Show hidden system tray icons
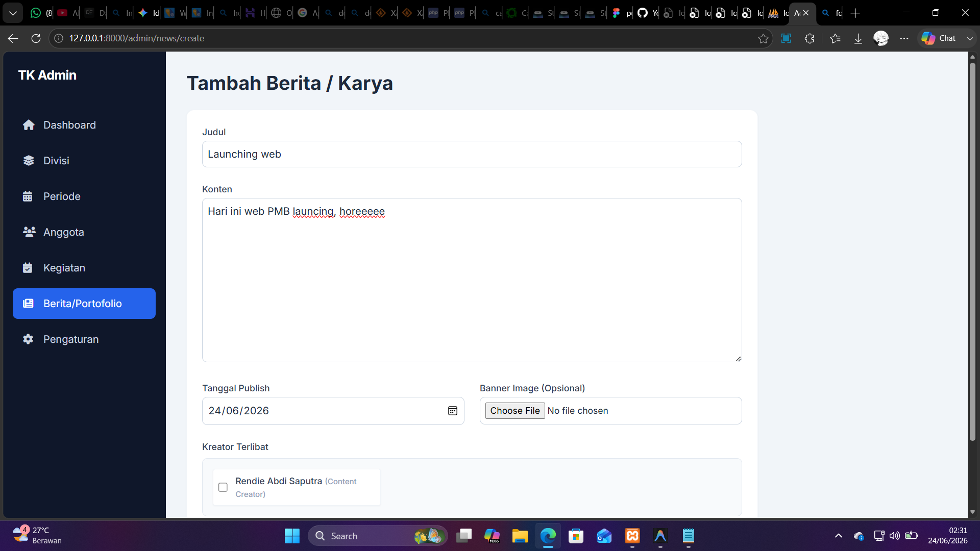980x551 pixels. [x=838, y=536]
